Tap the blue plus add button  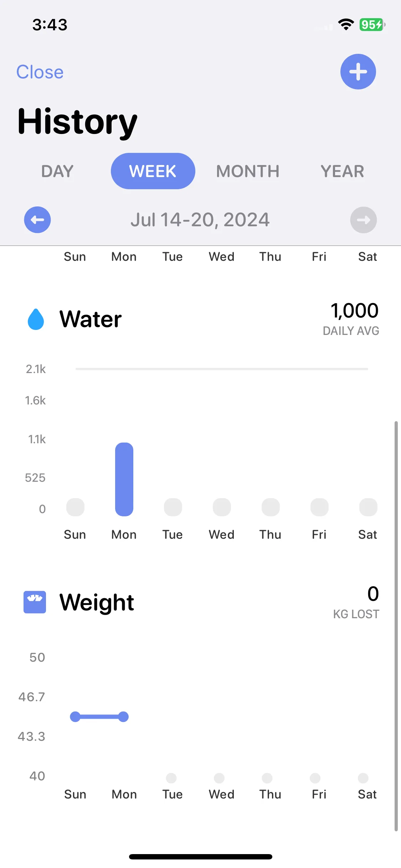click(358, 72)
